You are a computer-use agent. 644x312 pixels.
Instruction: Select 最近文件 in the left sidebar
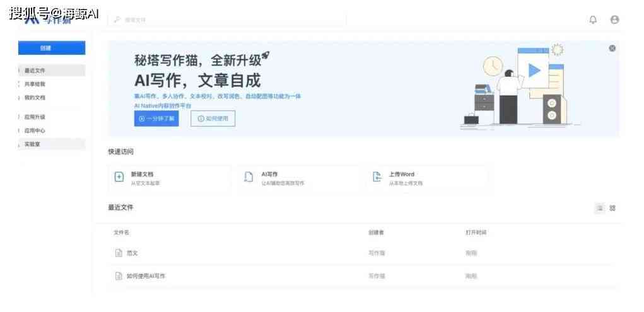tap(52, 71)
